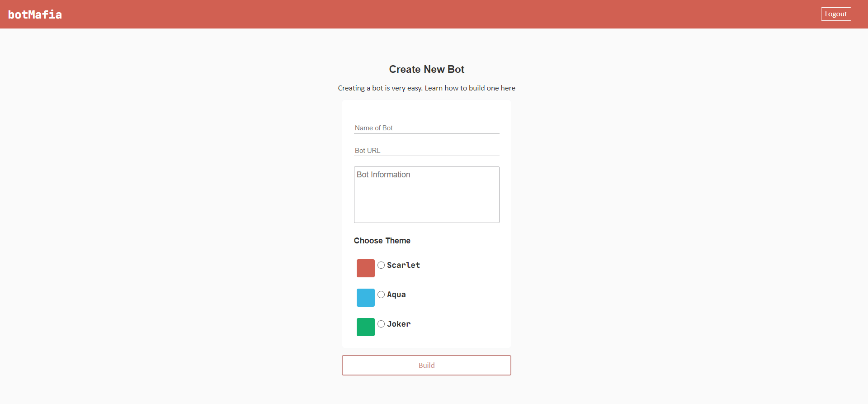Click the 'Scarlet' theme label text
The height and width of the screenshot is (404, 868).
click(403, 265)
